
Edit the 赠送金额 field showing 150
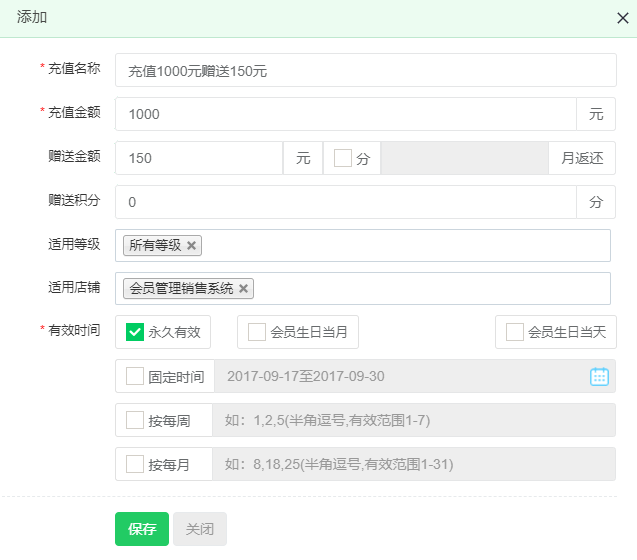[x=199, y=158]
